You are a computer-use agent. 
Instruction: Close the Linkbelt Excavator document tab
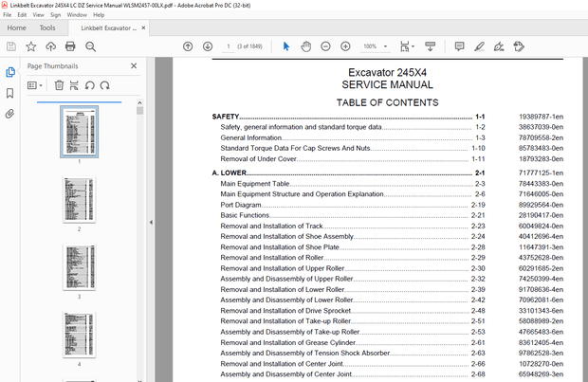coord(143,27)
